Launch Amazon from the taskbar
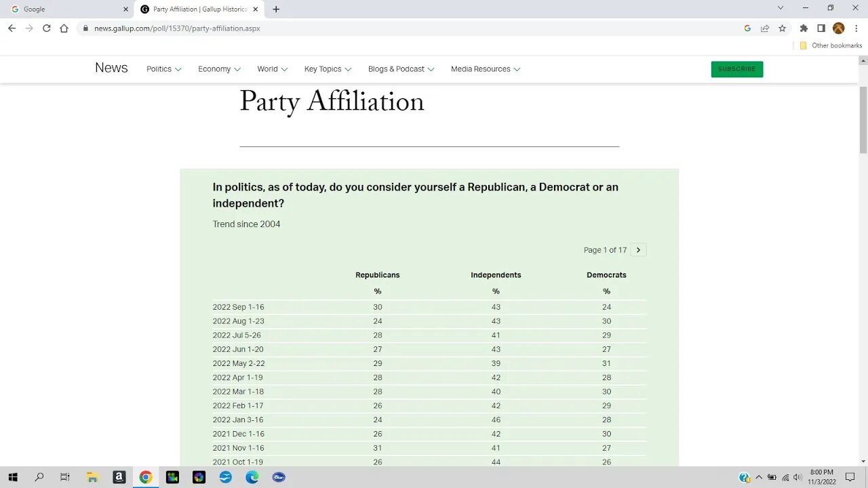868x488 pixels. (119, 477)
